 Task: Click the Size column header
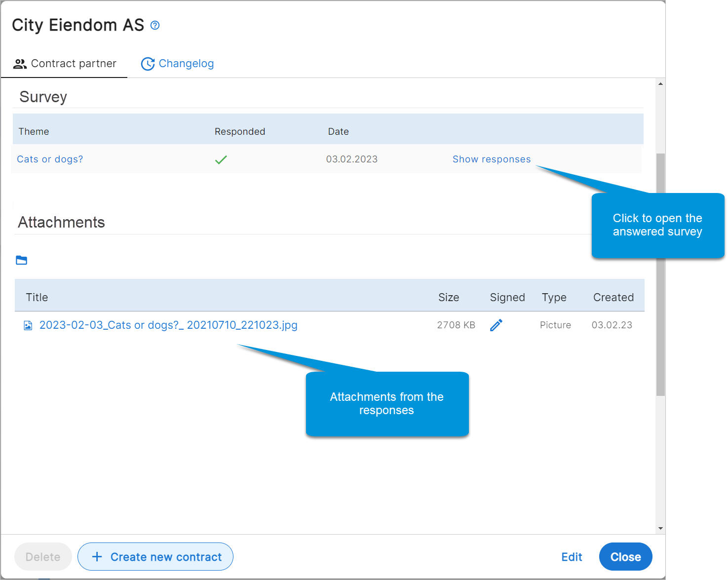tap(449, 297)
